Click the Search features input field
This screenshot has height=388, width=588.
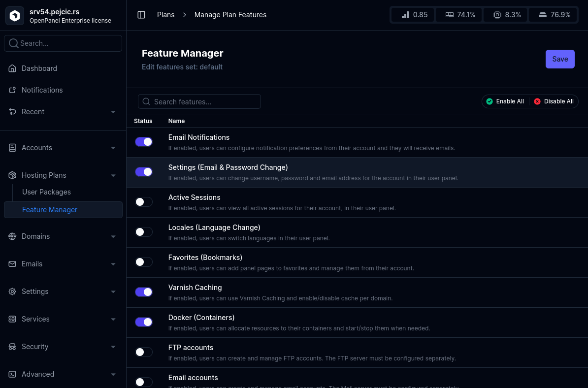[x=199, y=101]
